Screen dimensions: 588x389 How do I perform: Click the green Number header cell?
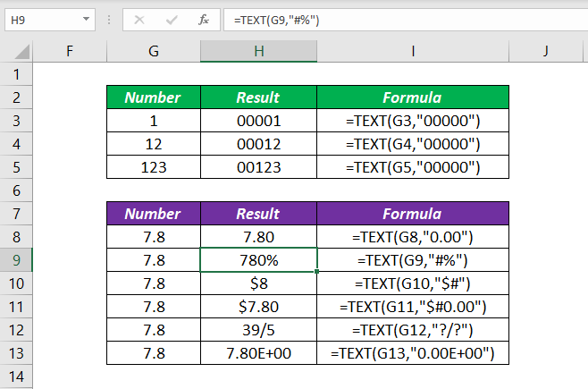pyautogui.click(x=153, y=97)
